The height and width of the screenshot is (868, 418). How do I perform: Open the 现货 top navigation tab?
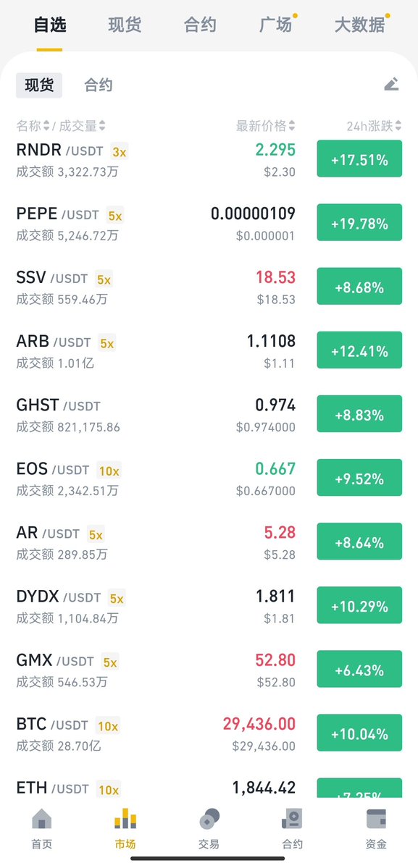pos(125,25)
